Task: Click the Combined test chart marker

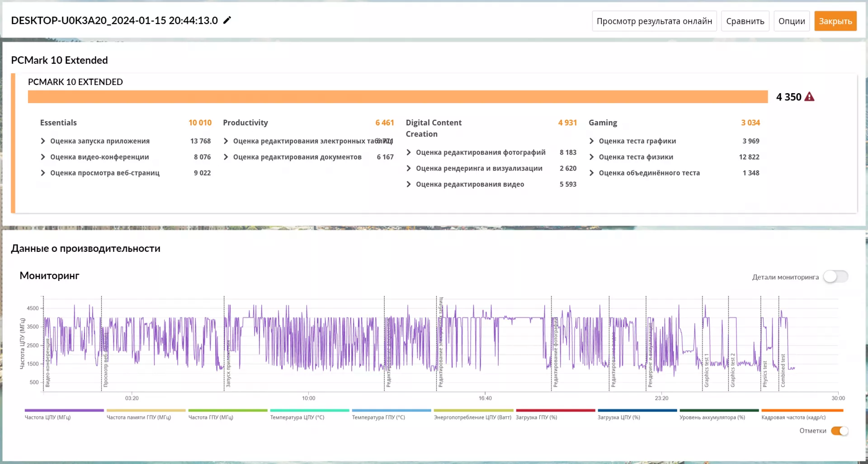Action: coord(783,370)
